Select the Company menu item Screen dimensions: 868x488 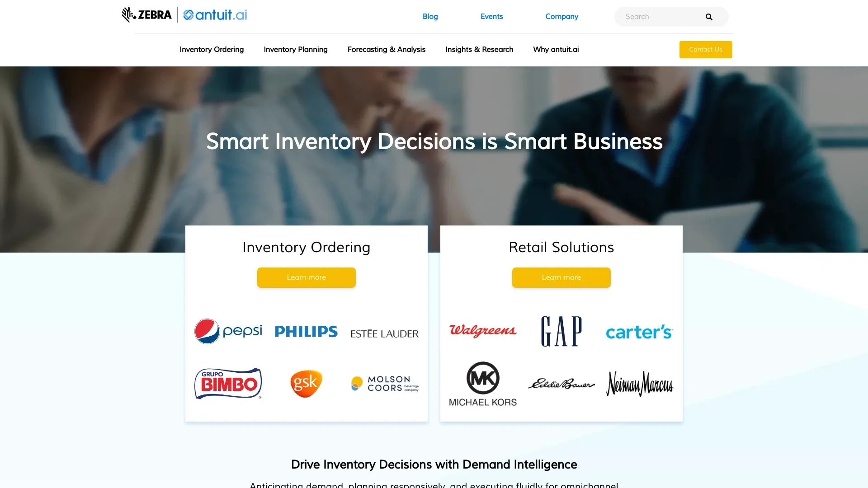[561, 17]
